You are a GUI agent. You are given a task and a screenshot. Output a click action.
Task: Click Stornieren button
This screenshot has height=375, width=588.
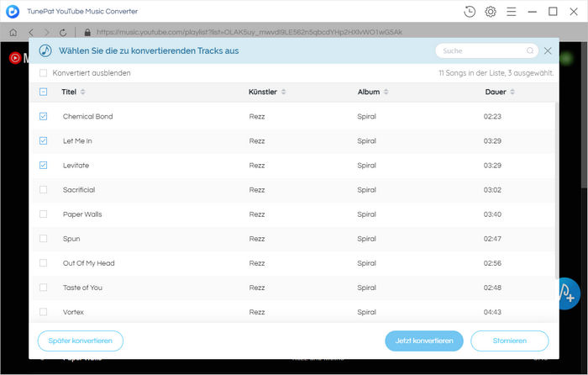click(x=510, y=341)
